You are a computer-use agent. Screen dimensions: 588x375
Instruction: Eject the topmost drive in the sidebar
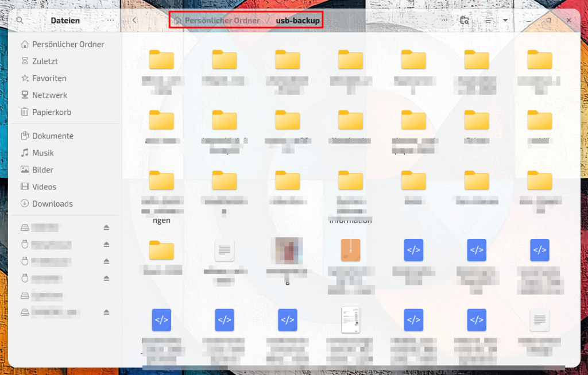pos(106,227)
